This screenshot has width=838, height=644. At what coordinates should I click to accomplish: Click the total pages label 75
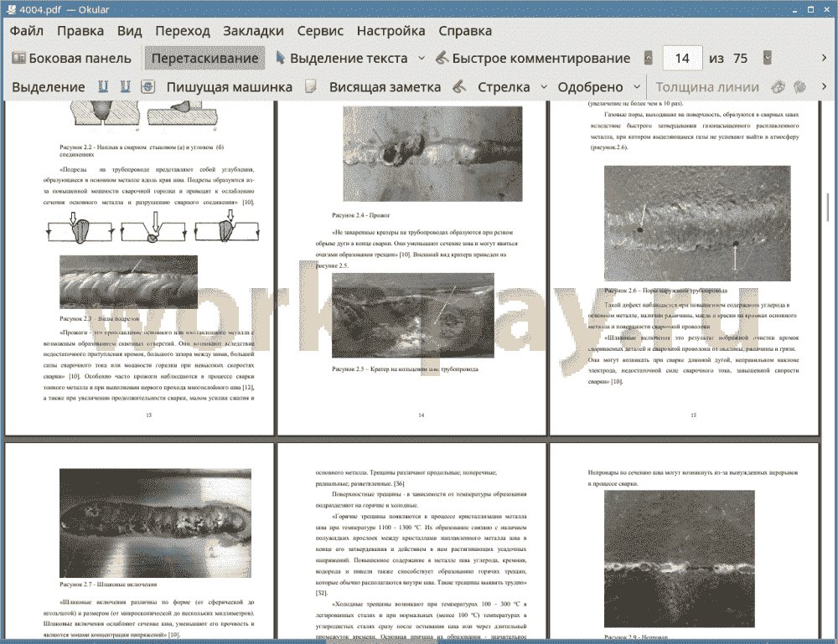(740, 59)
